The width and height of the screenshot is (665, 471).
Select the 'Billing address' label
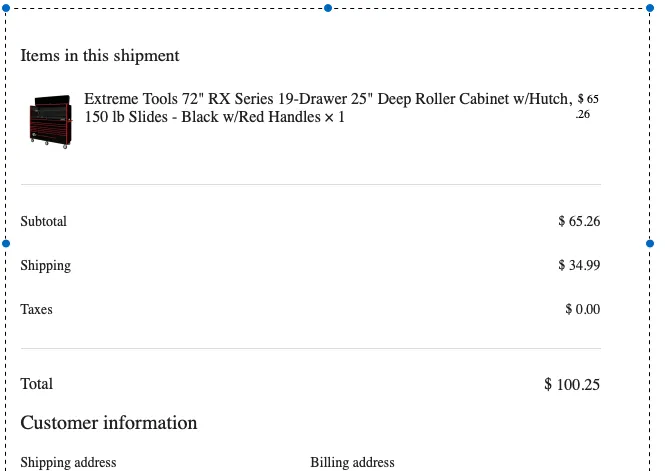tap(352, 462)
